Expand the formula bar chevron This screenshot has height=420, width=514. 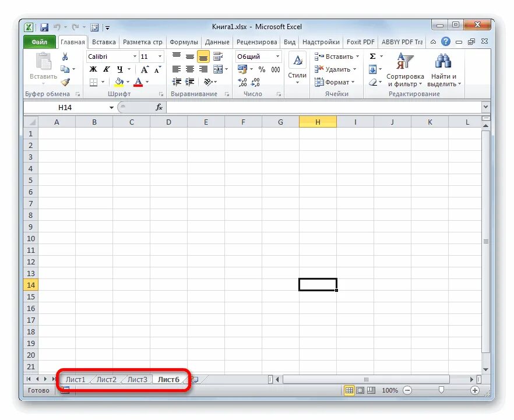[485, 107]
